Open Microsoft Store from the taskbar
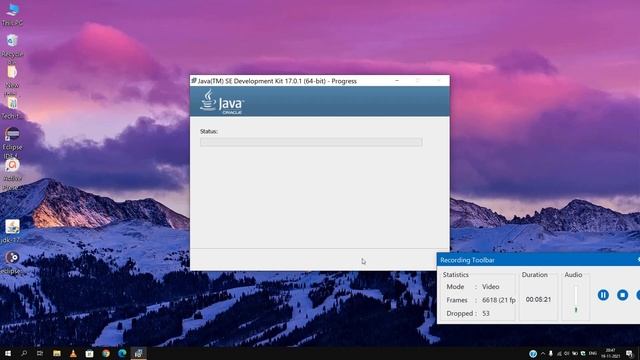 tap(89, 353)
